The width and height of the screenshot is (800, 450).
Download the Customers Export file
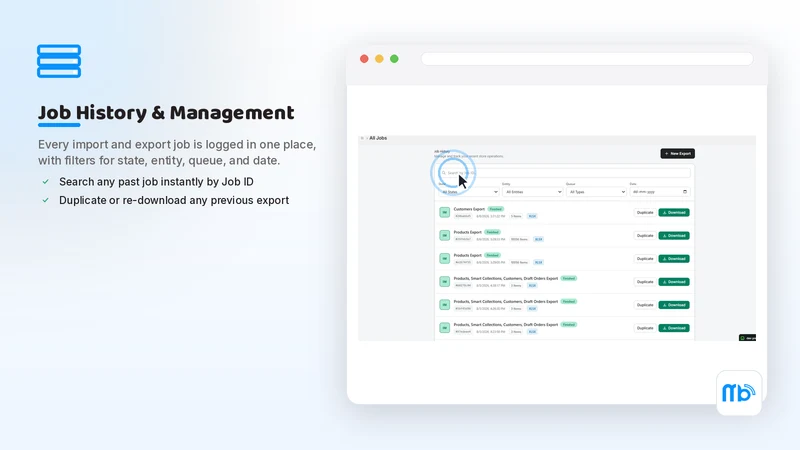[674, 212]
